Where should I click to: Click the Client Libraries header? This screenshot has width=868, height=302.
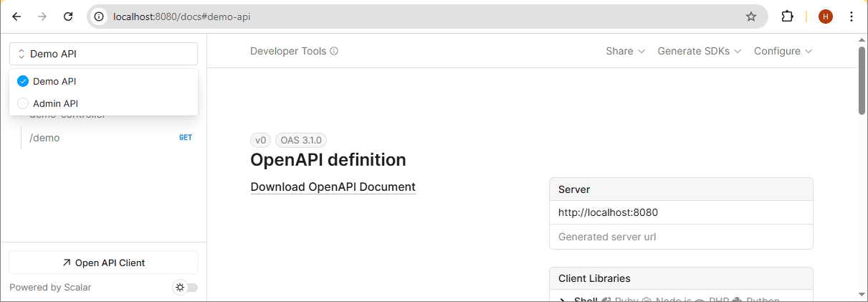point(681,278)
